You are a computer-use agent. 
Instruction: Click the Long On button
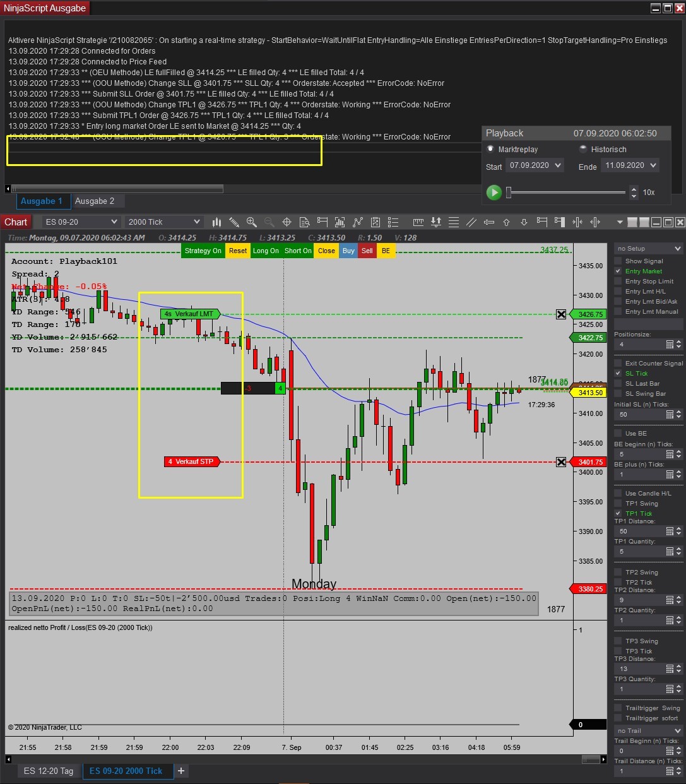tap(266, 251)
